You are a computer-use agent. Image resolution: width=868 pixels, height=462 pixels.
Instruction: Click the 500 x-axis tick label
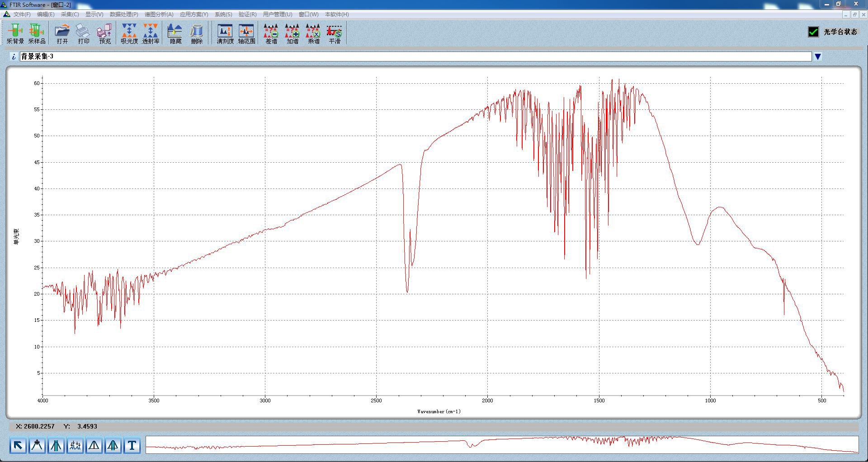click(x=822, y=401)
